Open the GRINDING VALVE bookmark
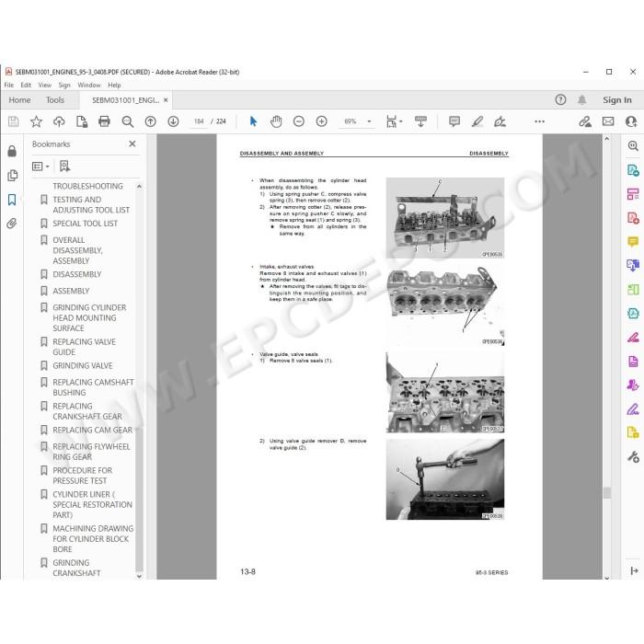This screenshot has height=644, width=644. click(x=82, y=365)
